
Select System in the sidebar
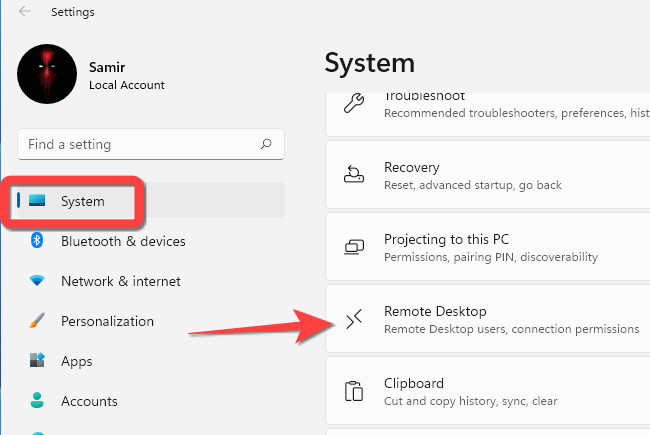(83, 201)
